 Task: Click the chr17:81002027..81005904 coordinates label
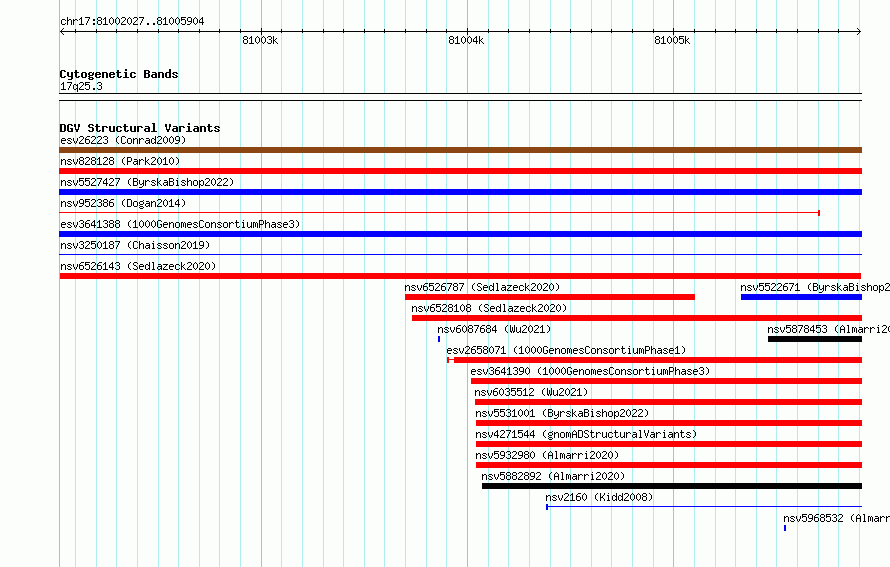tap(132, 21)
